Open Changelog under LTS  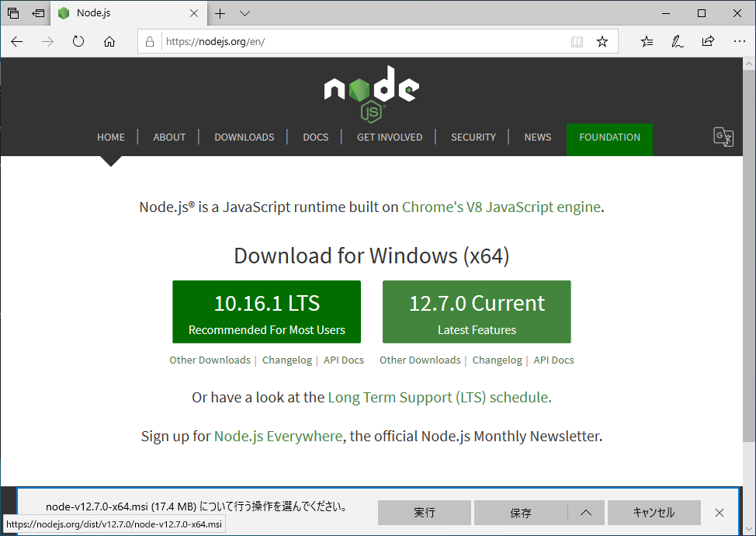287,360
